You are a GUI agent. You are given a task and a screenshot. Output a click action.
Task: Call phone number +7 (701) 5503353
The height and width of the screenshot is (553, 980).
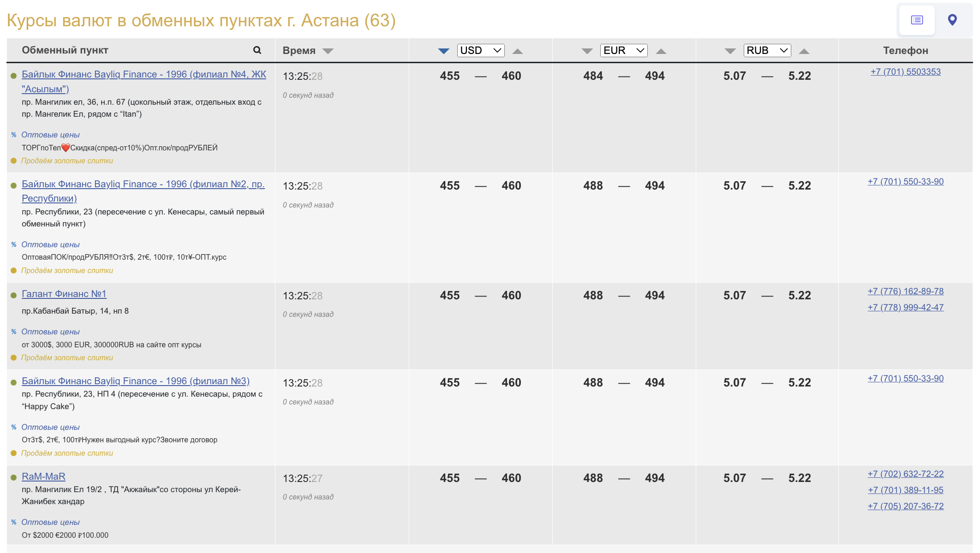click(x=905, y=72)
